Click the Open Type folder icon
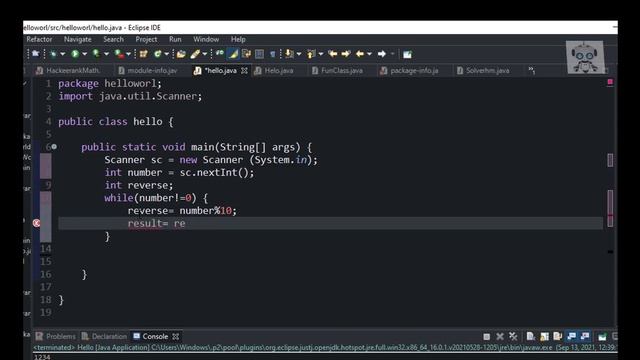640x360 pixels. tap(181, 54)
